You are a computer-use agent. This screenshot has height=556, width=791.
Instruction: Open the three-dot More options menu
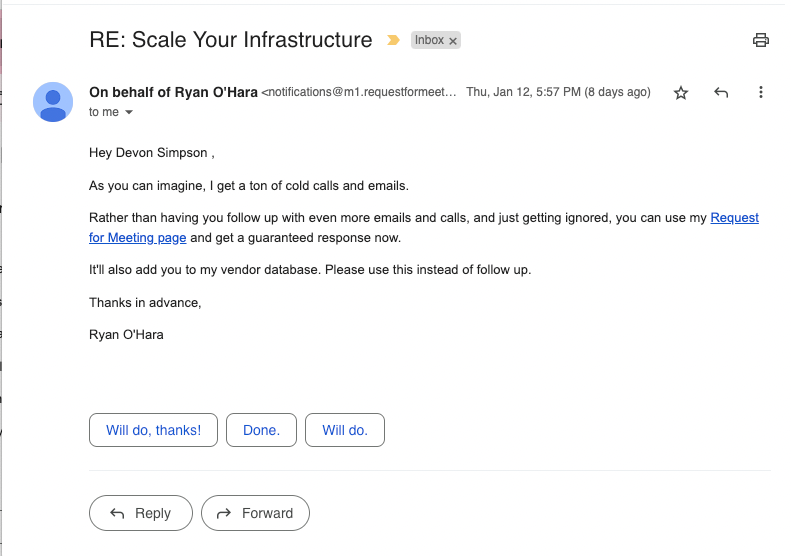click(x=761, y=93)
